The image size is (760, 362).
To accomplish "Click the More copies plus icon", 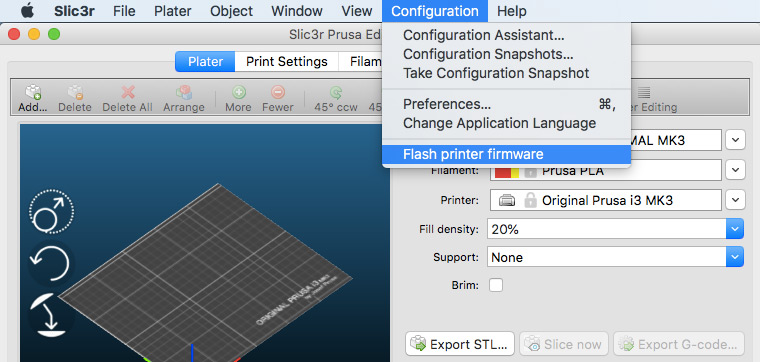I will pos(238,92).
